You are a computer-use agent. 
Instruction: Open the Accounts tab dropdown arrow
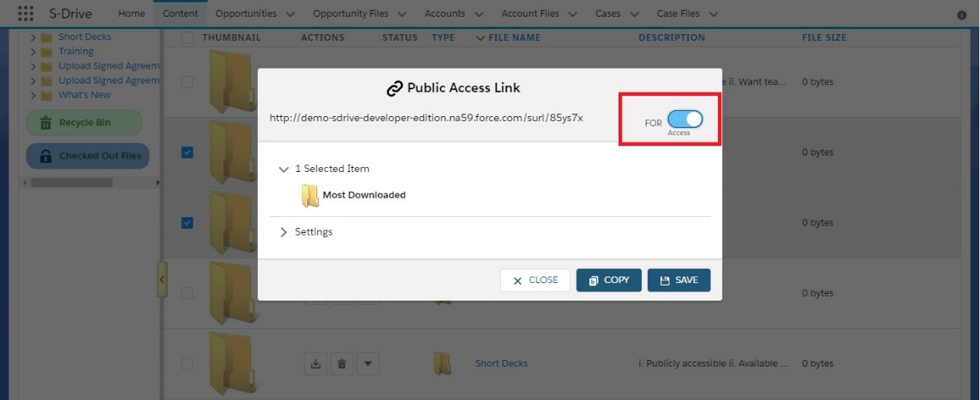[479, 13]
